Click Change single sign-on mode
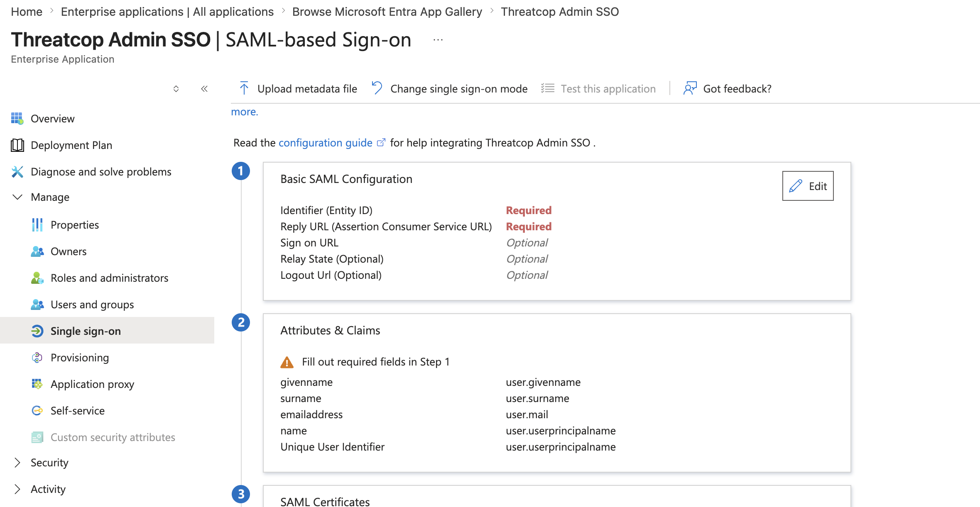 pos(450,89)
